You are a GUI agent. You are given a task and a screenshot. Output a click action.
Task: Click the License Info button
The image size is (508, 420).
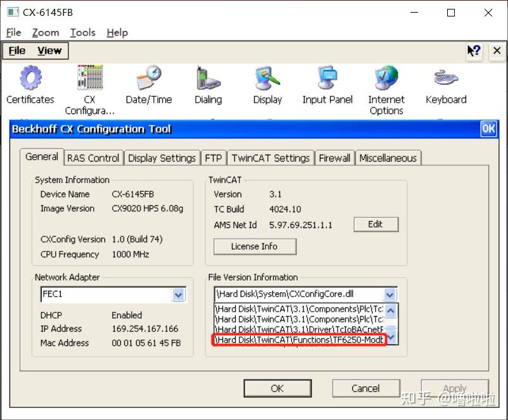click(x=255, y=246)
